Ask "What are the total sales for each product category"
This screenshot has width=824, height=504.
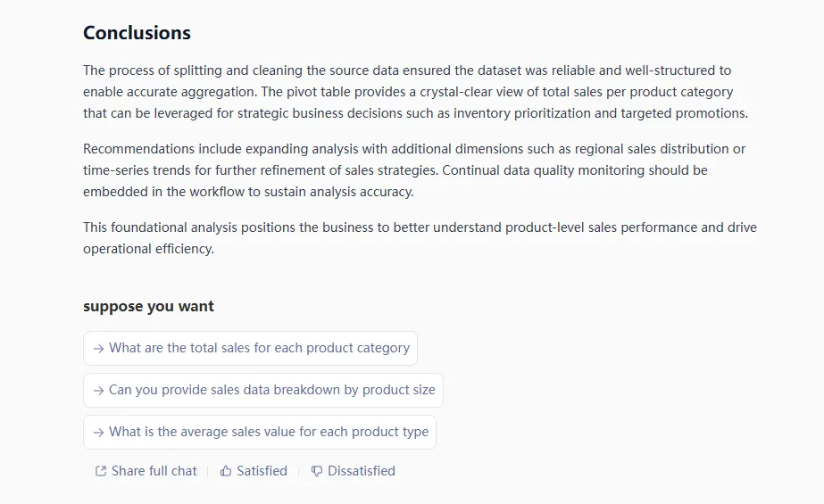point(259,348)
